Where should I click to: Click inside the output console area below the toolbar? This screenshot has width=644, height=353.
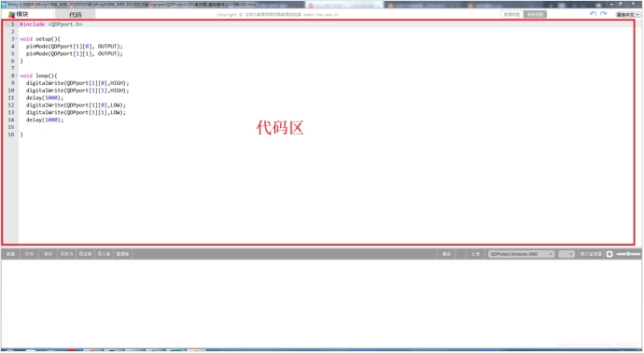[322, 304]
